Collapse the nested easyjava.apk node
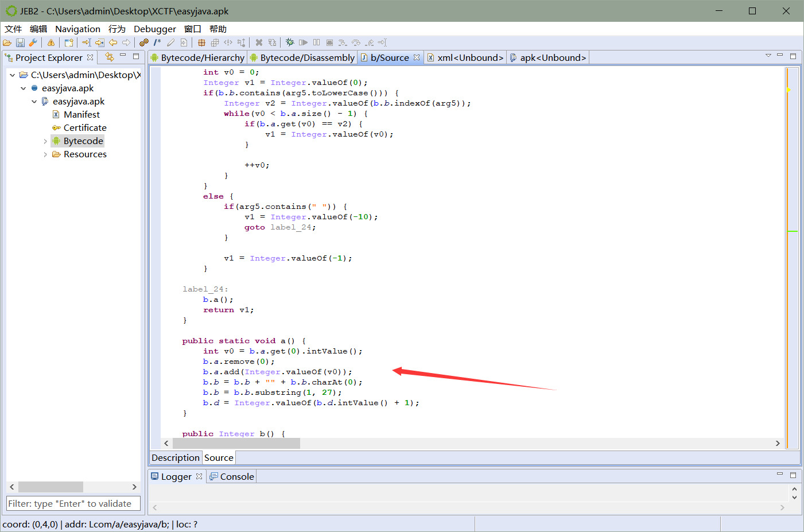 pos(34,102)
